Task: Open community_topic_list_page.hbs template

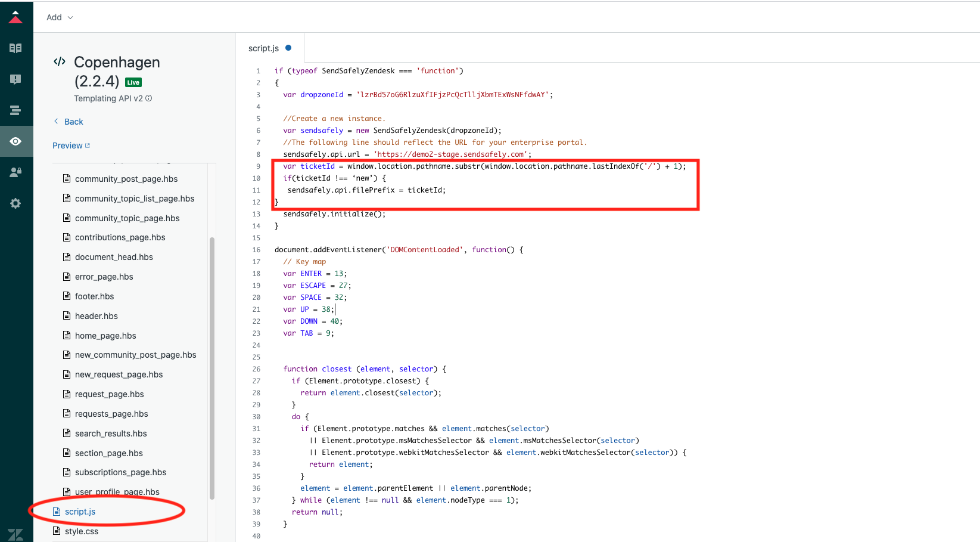Action: [x=135, y=199]
